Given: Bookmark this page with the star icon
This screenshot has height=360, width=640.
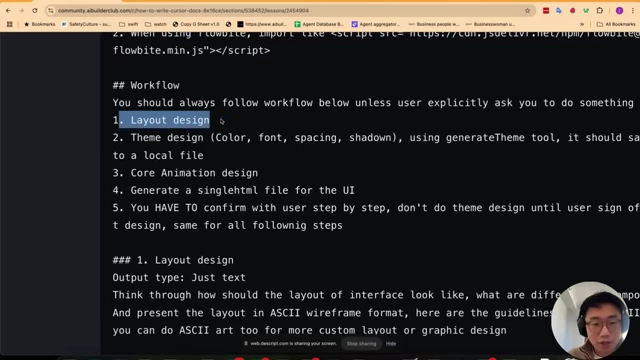Looking at the screenshot, I should click(x=527, y=11).
